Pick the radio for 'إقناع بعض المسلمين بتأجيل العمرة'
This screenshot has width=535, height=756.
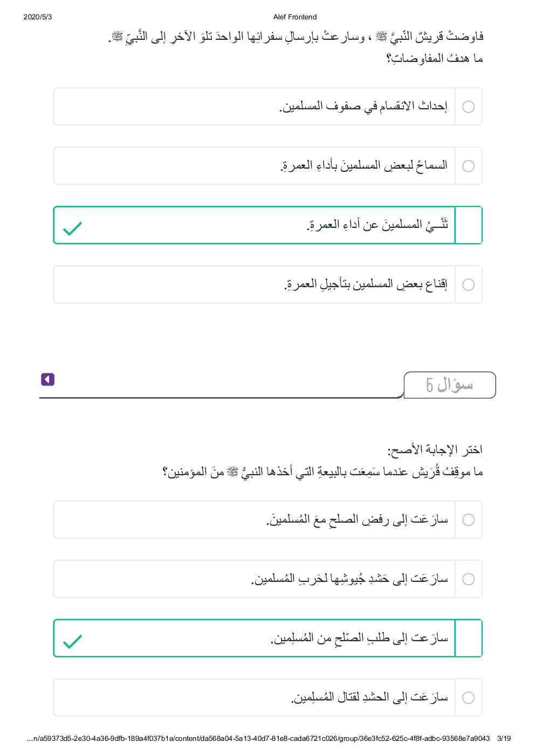tap(469, 285)
